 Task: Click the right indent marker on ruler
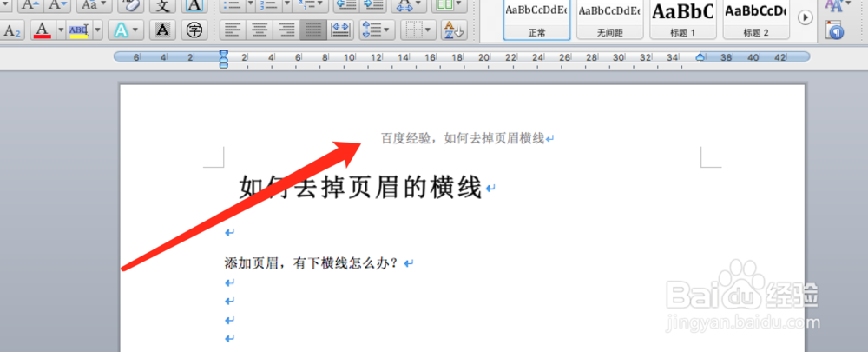[x=700, y=56]
